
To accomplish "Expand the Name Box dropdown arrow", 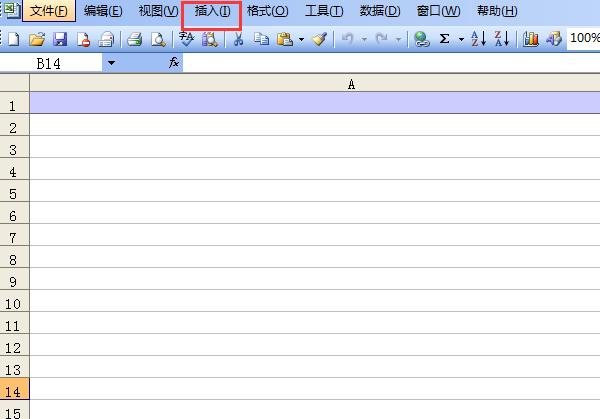I will point(111,62).
